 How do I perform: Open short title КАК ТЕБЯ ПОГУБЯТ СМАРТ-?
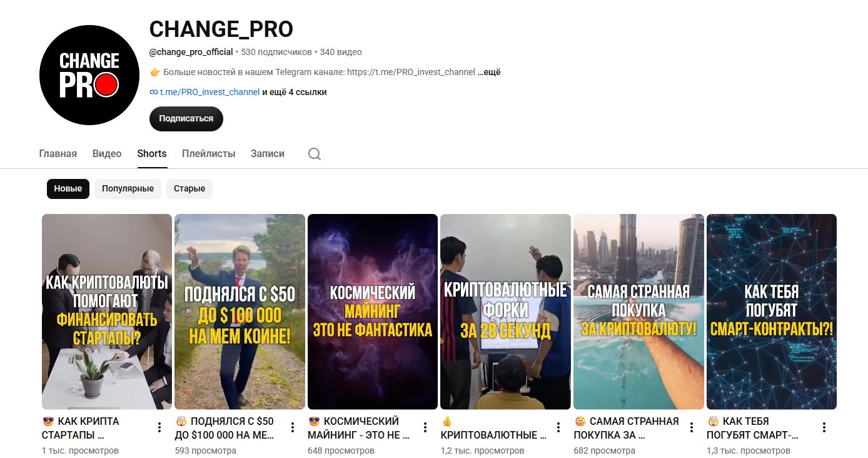click(x=753, y=428)
